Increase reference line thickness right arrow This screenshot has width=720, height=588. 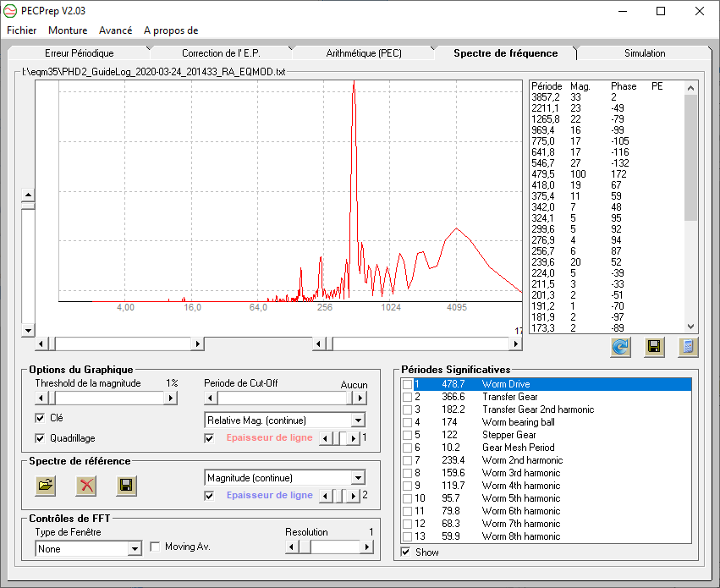point(353,496)
